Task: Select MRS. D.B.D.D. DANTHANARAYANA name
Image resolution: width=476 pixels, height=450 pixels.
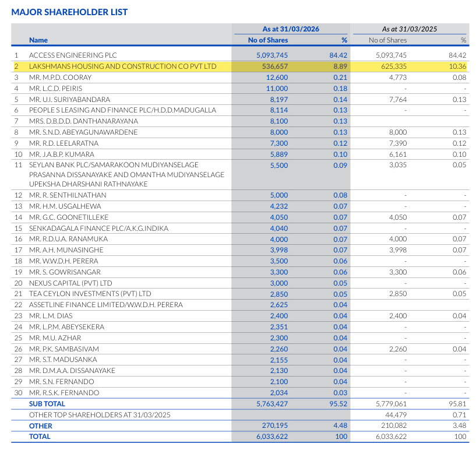Action: [83, 121]
